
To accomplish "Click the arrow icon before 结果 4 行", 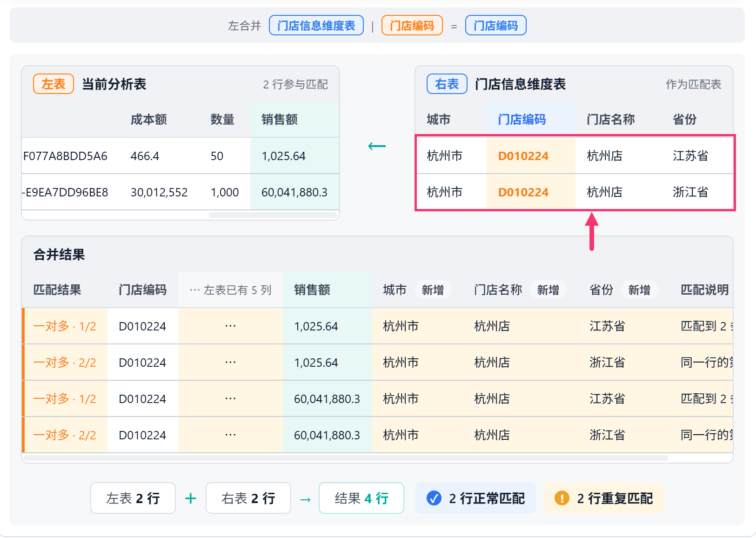I will pos(305,500).
